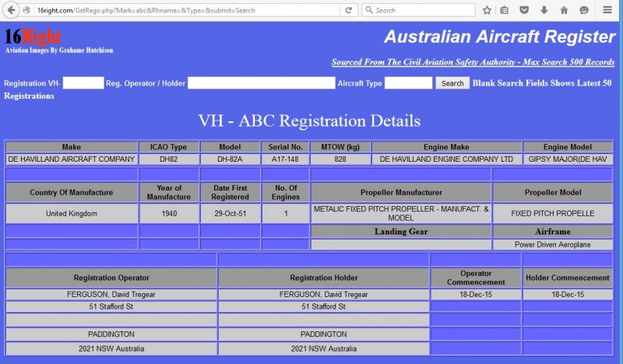Click the Landing Gear header

coord(401,232)
